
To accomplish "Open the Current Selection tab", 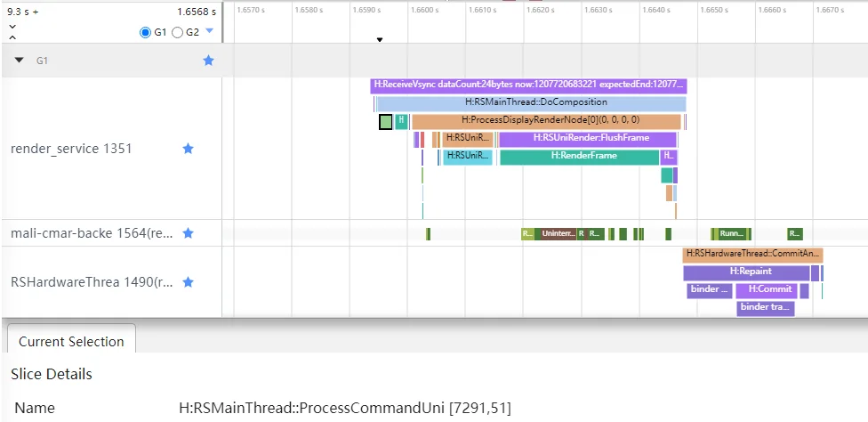I will [x=71, y=341].
